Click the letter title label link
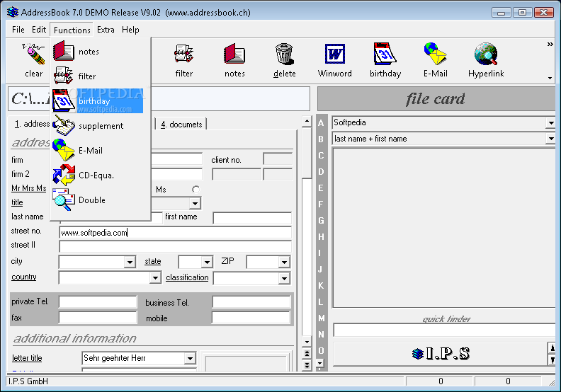The height and width of the screenshot is (392, 561). (27, 358)
